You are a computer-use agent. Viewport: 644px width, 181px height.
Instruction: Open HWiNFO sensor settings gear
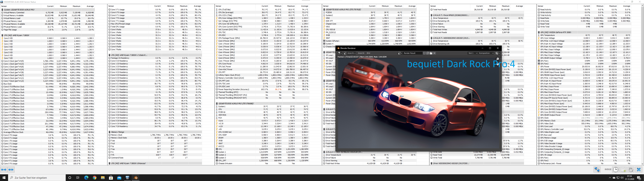click(631, 169)
